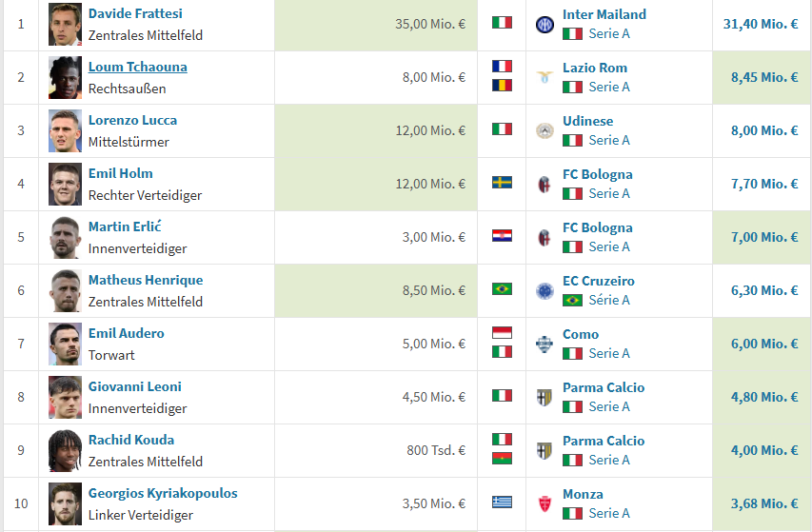
Task: Open Loum Tchaouna player link
Action: click(x=138, y=67)
